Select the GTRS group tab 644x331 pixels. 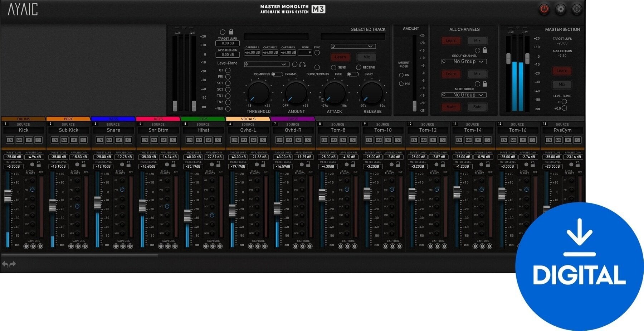(203, 119)
